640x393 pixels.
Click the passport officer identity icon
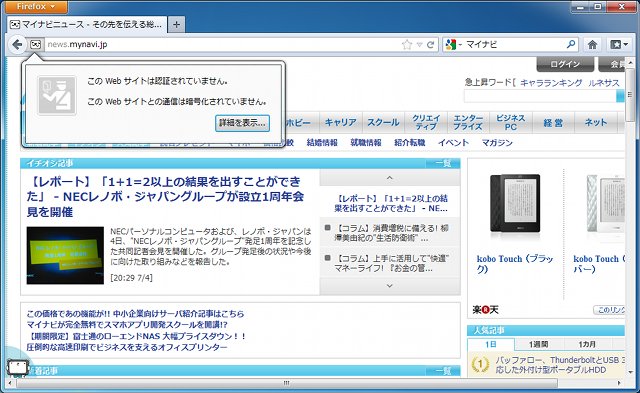point(57,95)
